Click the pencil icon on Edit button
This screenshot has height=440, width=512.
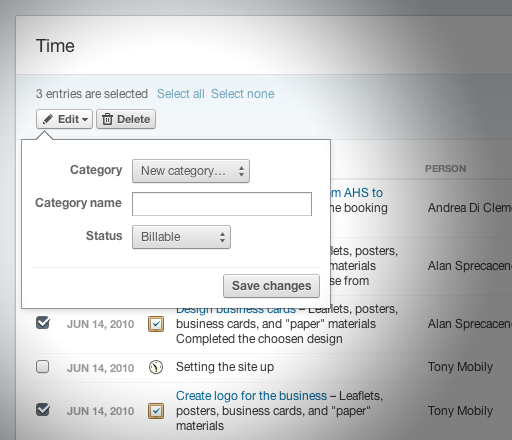pyautogui.click(x=48, y=119)
